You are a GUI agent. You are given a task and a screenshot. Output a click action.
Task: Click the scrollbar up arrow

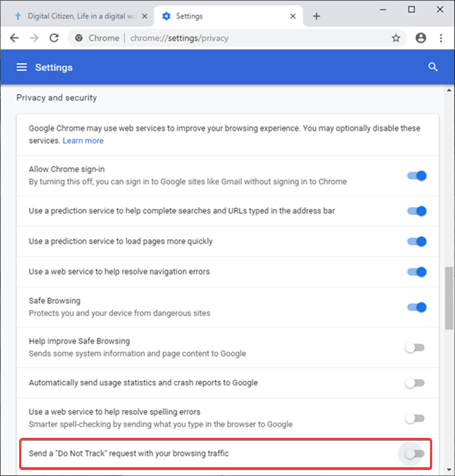click(449, 90)
